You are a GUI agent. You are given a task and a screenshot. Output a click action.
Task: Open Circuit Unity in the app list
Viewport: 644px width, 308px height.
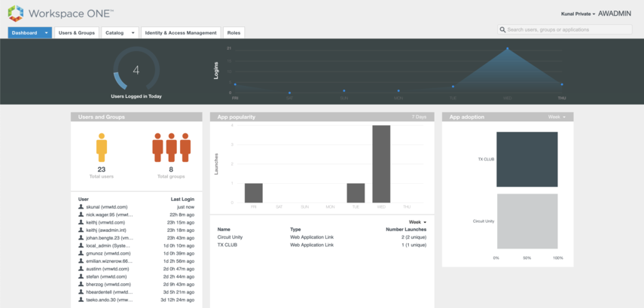[230, 237]
